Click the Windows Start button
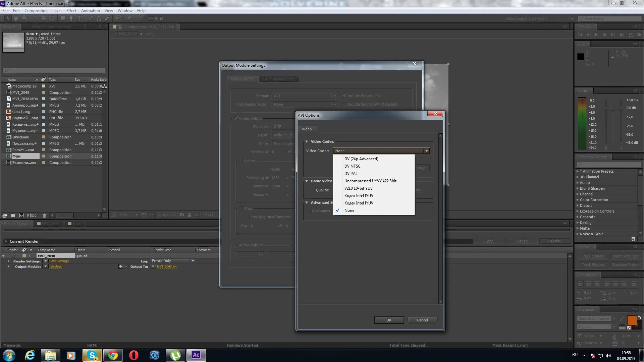Screen dimensions: 644x362 tap(9, 355)
